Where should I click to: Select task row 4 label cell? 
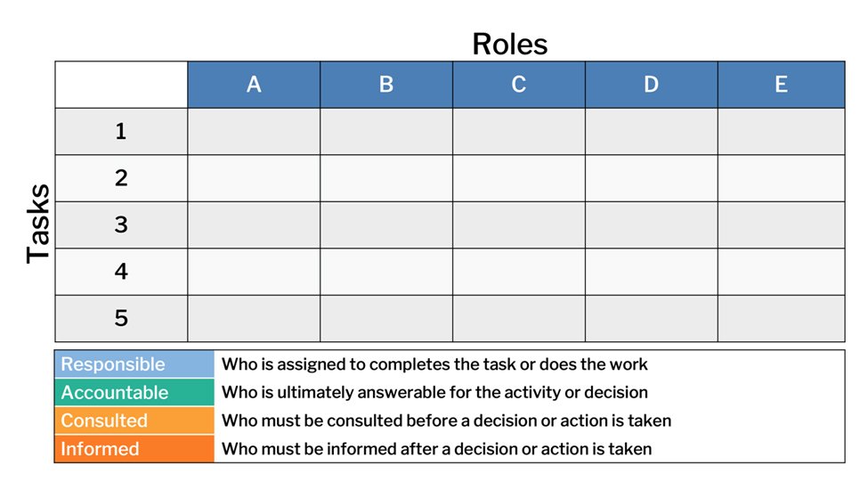[121, 272]
